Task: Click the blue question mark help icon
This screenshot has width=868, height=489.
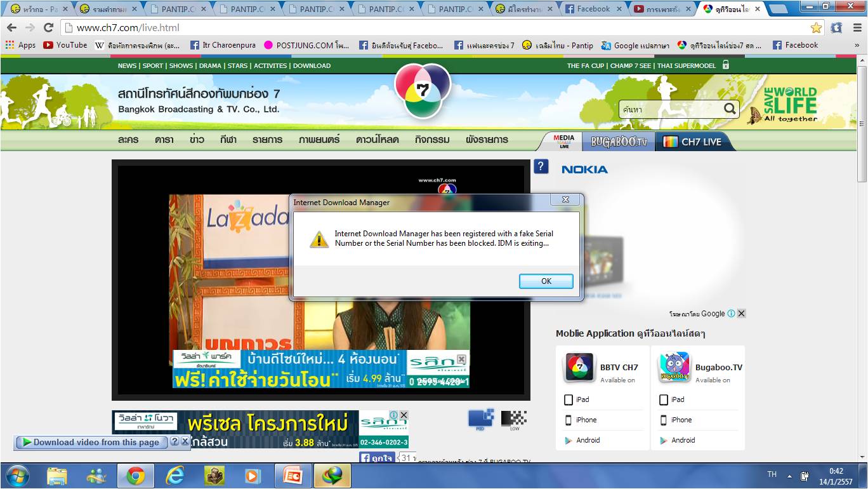Action: [541, 166]
